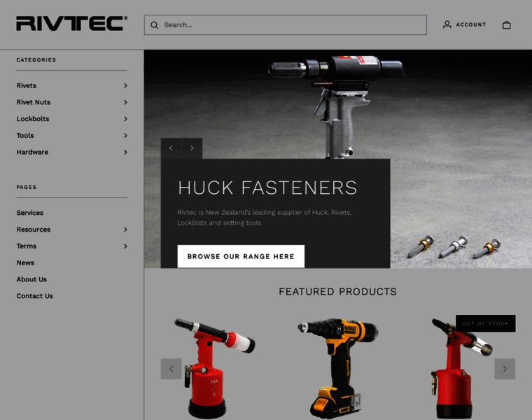Click the ACCOUNT link text
The height and width of the screenshot is (420, 532).
point(471,24)
